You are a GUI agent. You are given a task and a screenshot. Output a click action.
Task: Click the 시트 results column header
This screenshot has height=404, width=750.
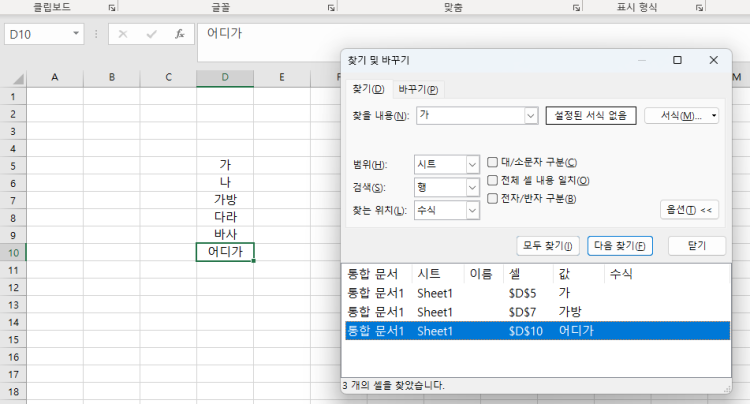(437, 274)
